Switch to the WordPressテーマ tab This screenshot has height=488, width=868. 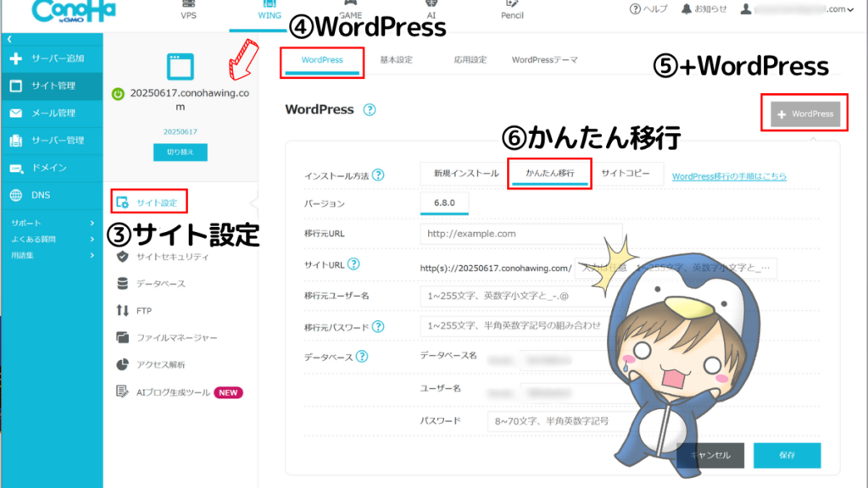click(545, 60)
